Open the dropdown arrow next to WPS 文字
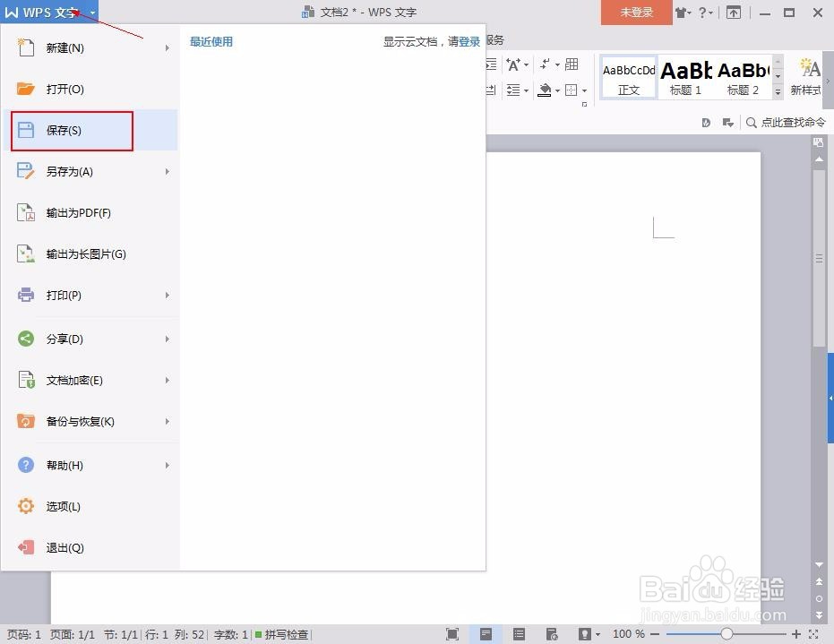 92,13
